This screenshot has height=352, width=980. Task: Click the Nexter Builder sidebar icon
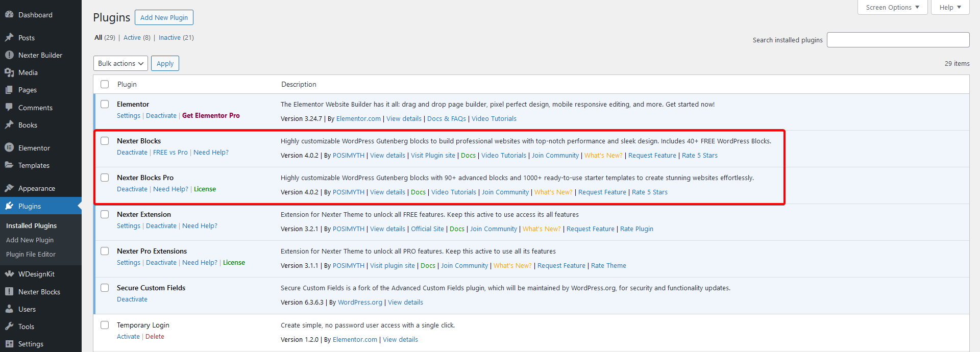click(x=9, y=55)
